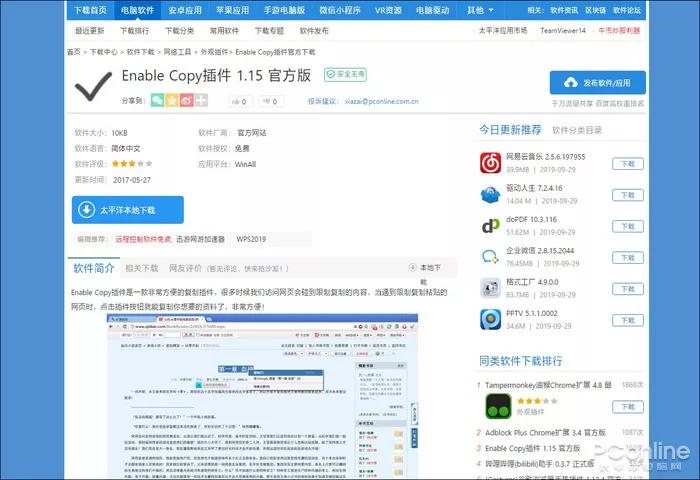The image size is (700, 480).
Task: Select the 电脑驱动 nav tab
Action: (432, 10)
